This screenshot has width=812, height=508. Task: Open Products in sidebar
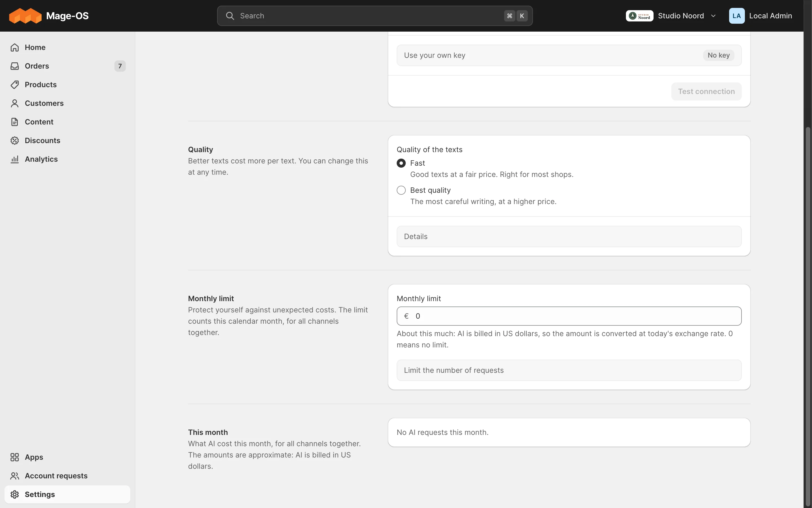[67, 85]
